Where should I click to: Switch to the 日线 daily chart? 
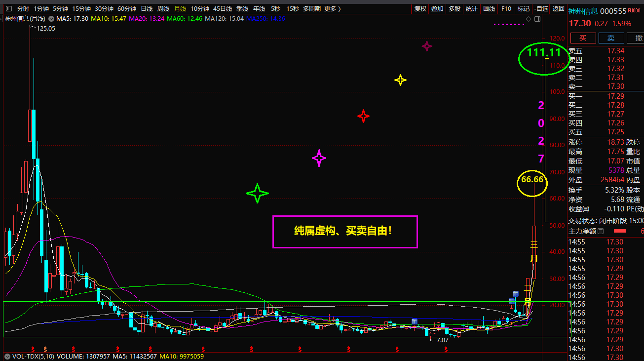(x=147, y=9)
